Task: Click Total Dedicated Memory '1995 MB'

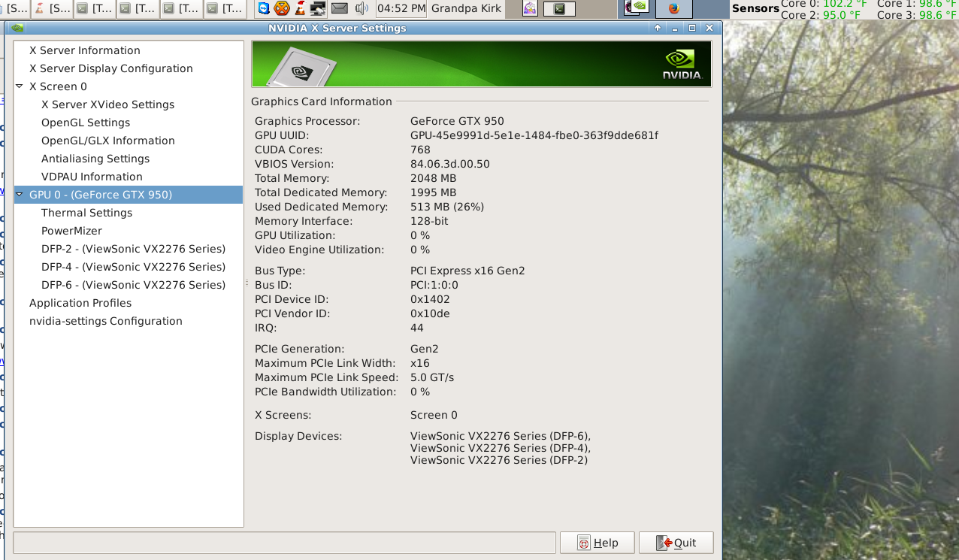Action: coord(433,192)
